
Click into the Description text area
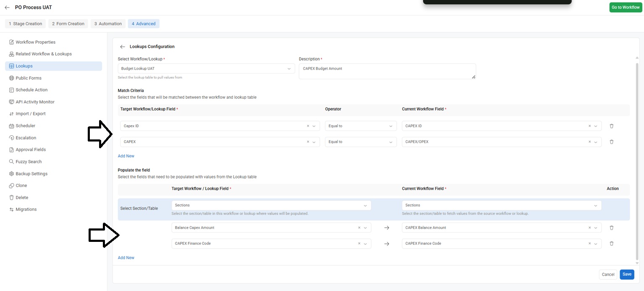(x=387, y=71)
